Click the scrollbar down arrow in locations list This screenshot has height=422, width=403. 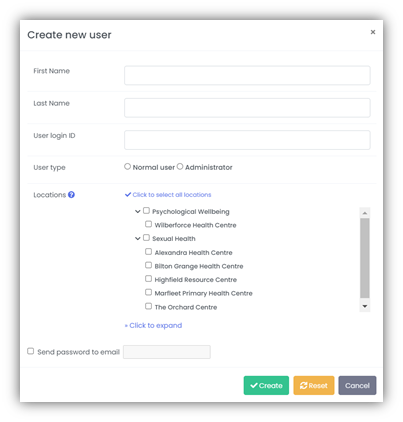(x=365, y=306)
